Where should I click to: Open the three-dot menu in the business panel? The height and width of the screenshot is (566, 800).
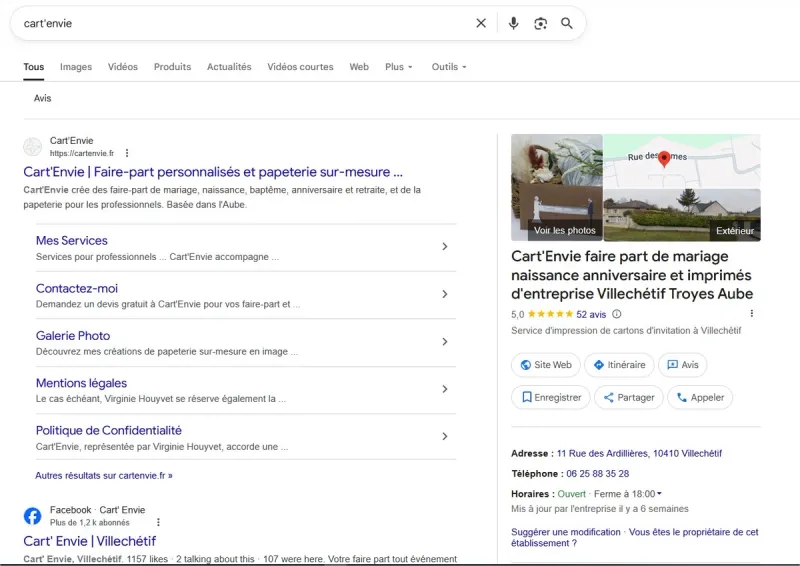pyautogui.click(x=752, y=313)
